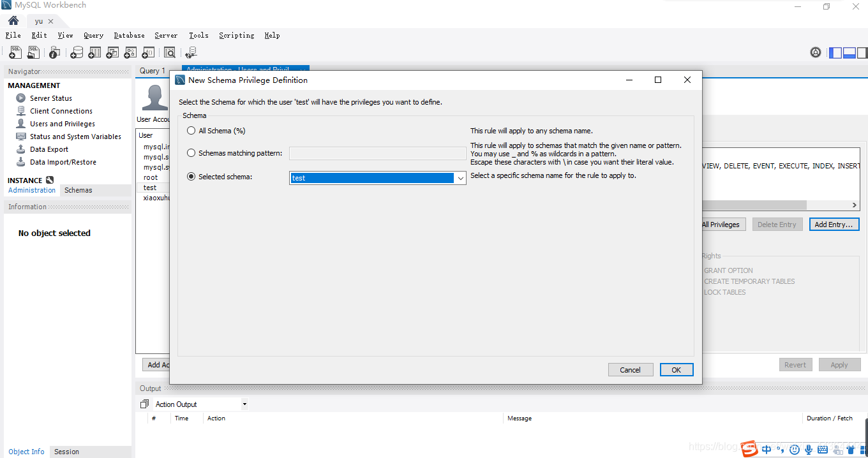Switch to the Schemas navigator tab
The height and width of the screenshot is (458, 868).
point(79,190)
